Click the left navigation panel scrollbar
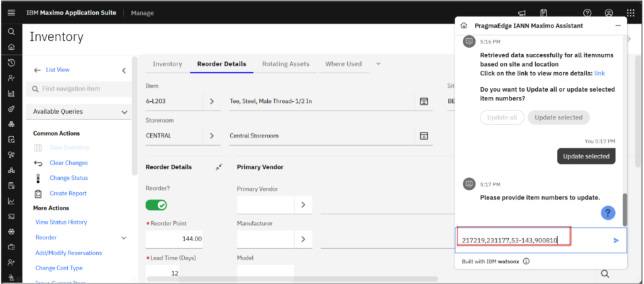This screenshot has height=284, width=644. point(135,116)
